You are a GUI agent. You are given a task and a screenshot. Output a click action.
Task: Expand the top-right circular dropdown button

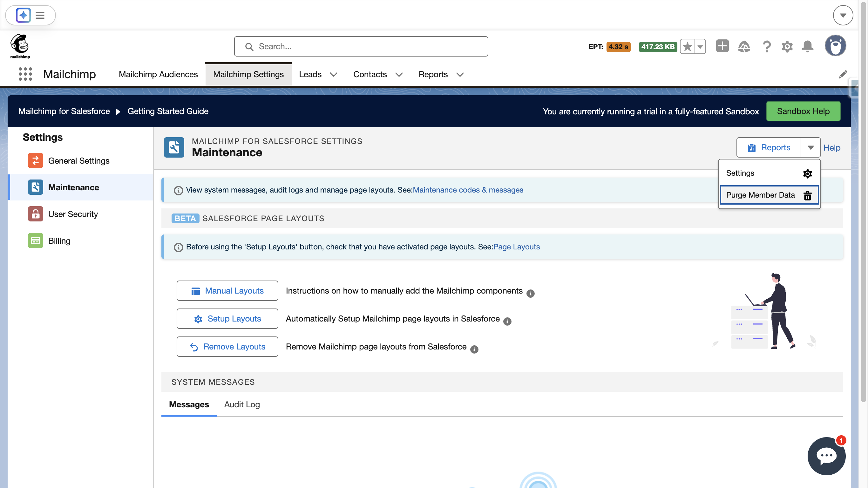[x=843, y=15]
